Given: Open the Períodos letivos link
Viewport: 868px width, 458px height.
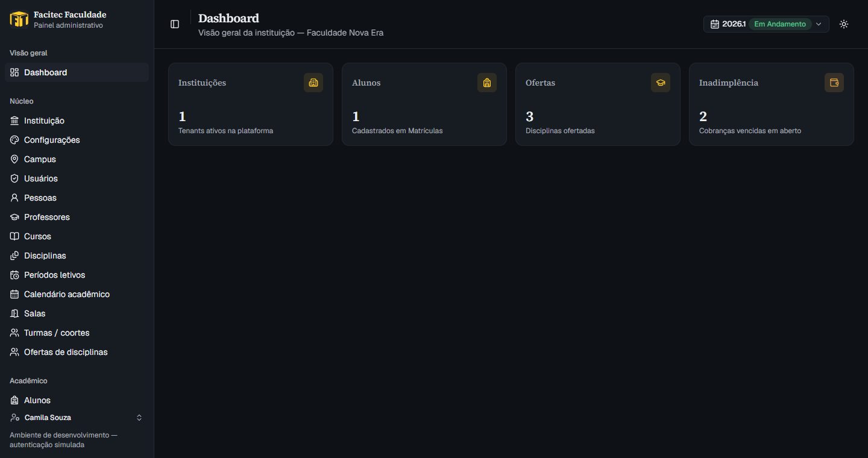Looking at the screenshot, I should [77, 275].
